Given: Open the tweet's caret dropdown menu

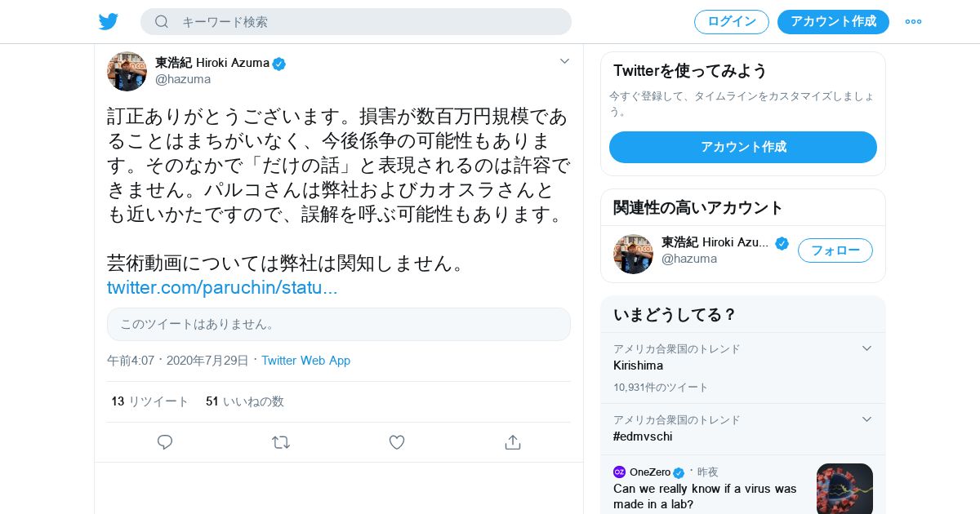Looking at the screenshot, I should click(x=564, y=61).
